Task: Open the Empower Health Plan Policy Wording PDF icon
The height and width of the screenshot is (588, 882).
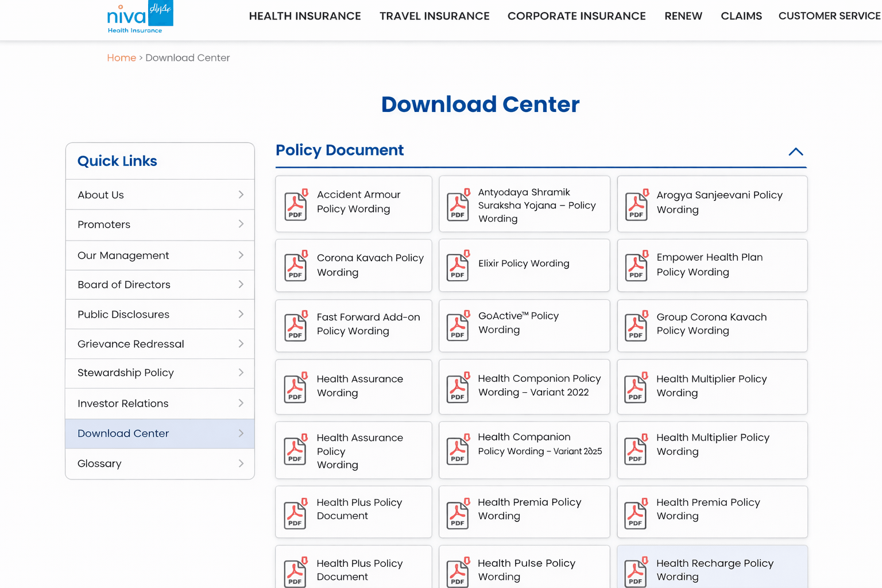Action: click(636, 266)
